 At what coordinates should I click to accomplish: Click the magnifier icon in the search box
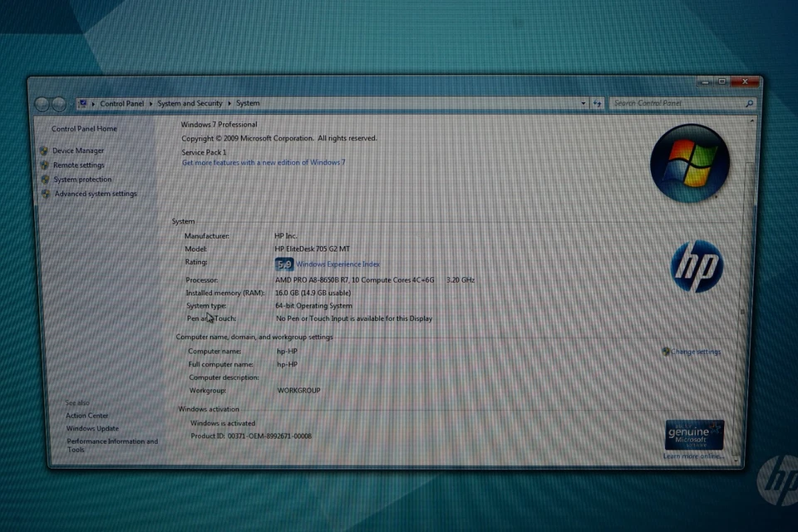(751, 104)
